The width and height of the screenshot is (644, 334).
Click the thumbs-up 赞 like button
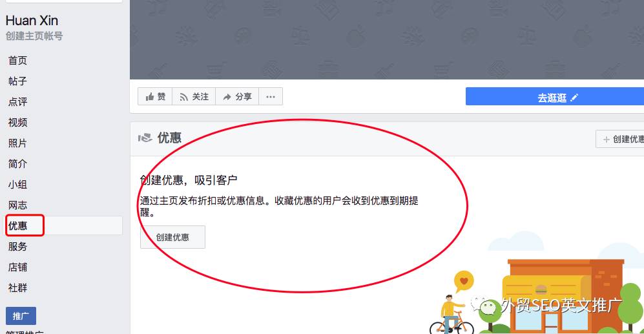(155, 96)
